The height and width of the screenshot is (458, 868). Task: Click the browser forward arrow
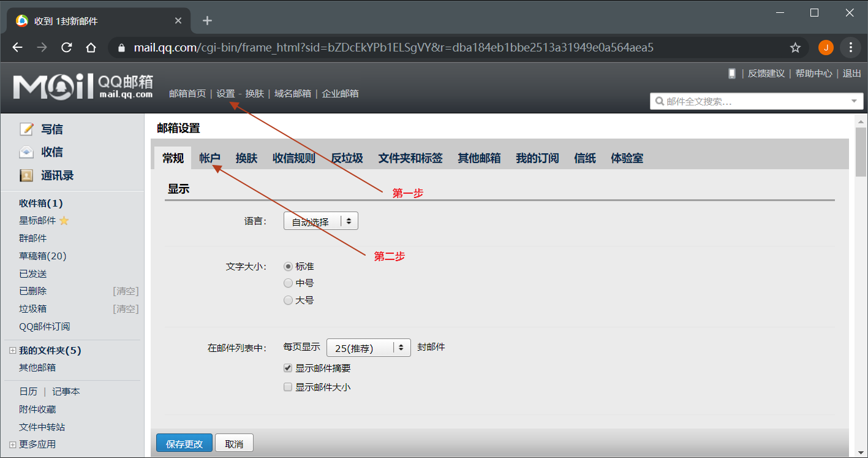tap(42, 47)
